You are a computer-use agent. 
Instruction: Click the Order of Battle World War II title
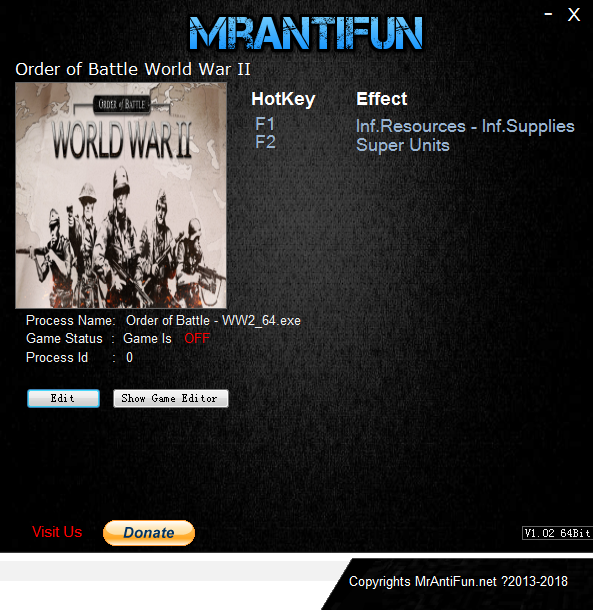click(133, 69)
